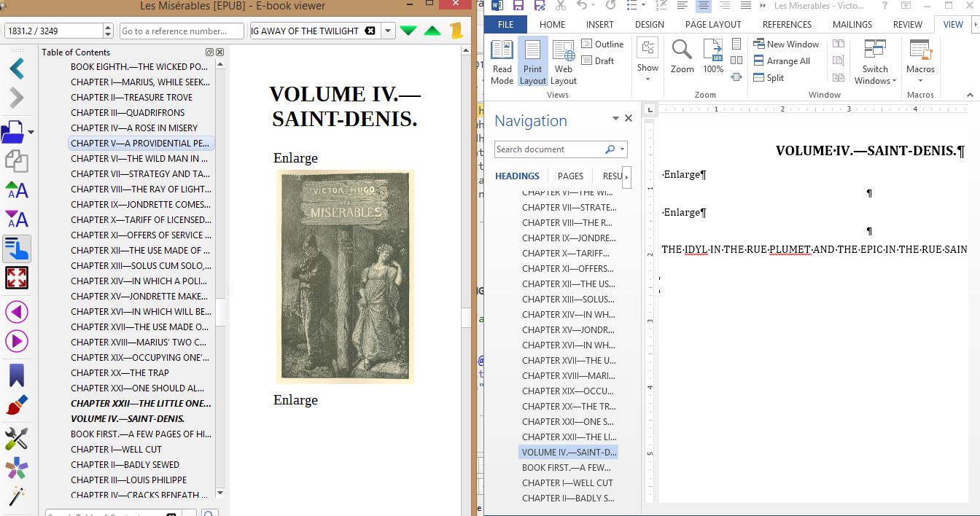Click Arrange All in Window group
The width and height of the screenshot is (980, 516).
[782, 61]
